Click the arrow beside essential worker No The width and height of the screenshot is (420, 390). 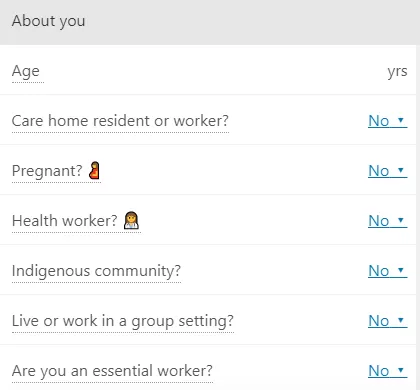[401, 370]
